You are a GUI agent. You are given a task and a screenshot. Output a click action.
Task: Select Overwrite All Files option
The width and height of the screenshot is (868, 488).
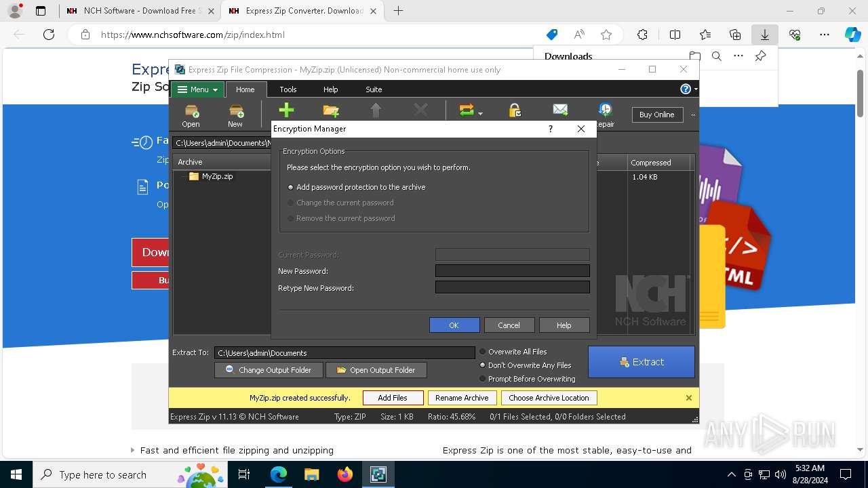point(513,352)
